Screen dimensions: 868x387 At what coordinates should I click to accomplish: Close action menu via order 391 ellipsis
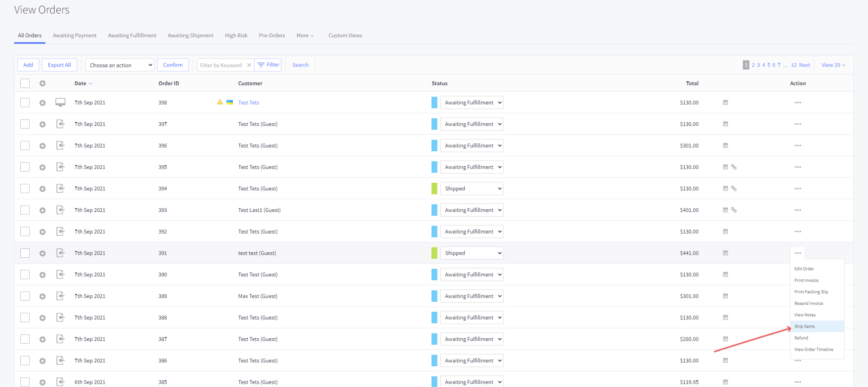pyautogui.click(x=798, y=253)
